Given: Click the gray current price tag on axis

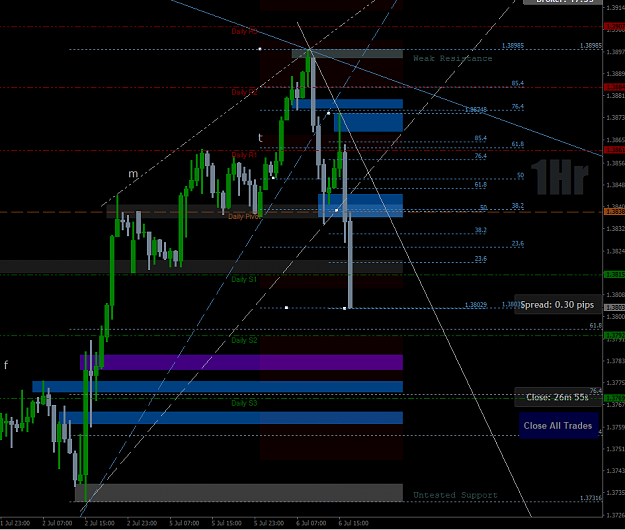Looking at the screenshot, I should 615,308.
